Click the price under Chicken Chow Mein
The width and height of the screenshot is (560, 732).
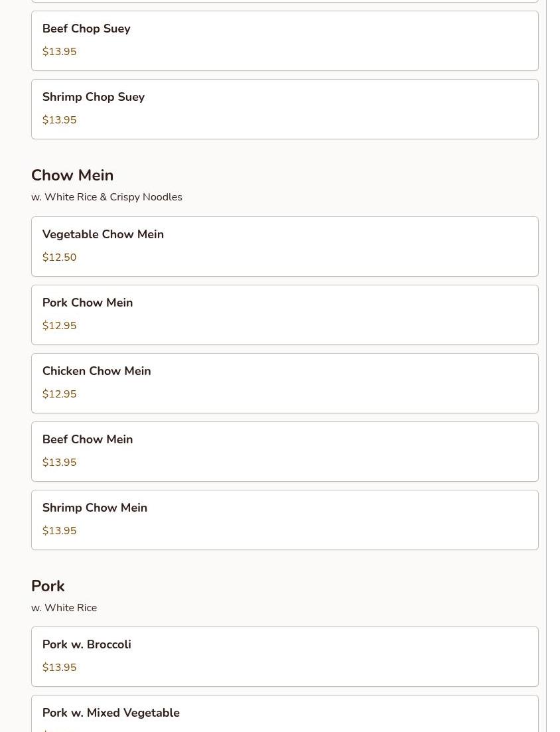tap(60, 394)
